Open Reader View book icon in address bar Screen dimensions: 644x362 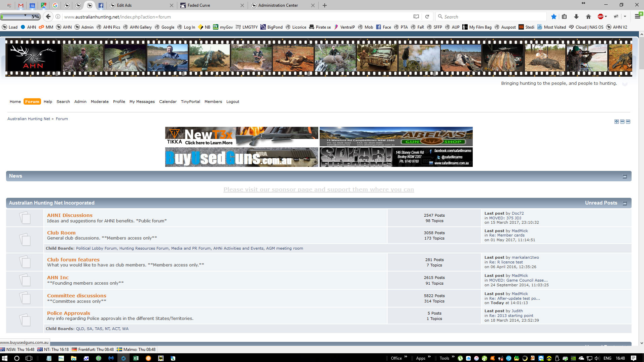(x=416, y=16)
